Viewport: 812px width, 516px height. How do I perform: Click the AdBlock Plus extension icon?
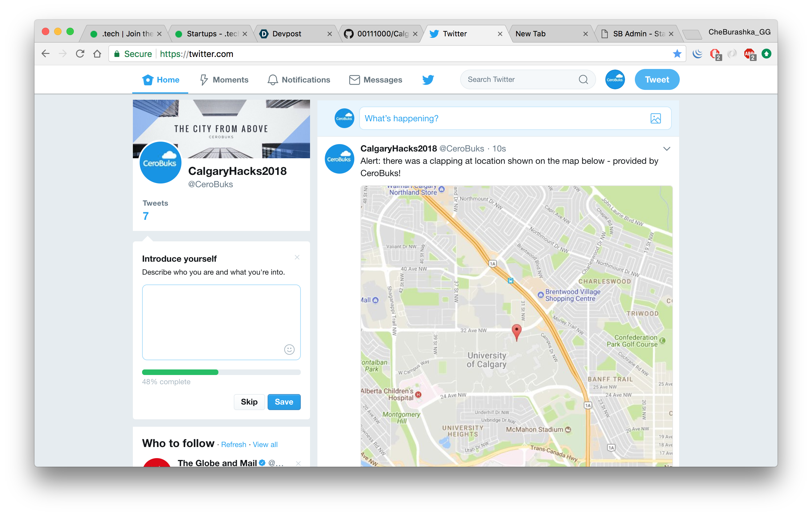coord(749,54)
